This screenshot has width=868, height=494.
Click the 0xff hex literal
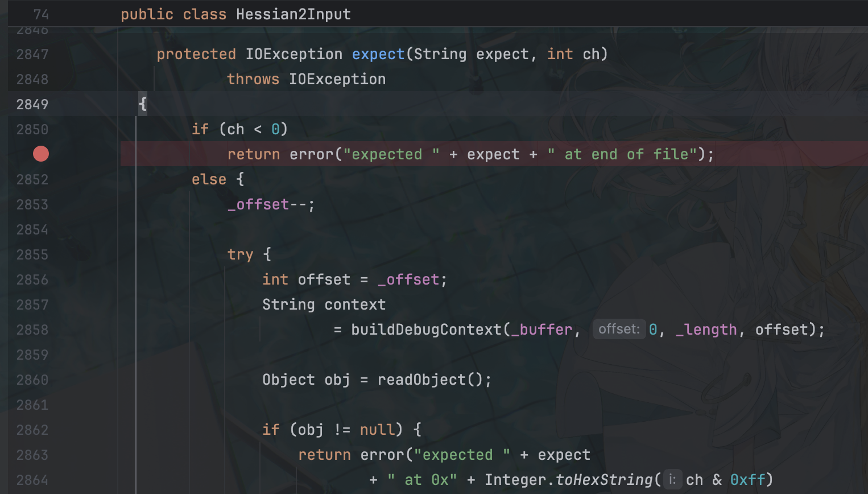point(747,480)
